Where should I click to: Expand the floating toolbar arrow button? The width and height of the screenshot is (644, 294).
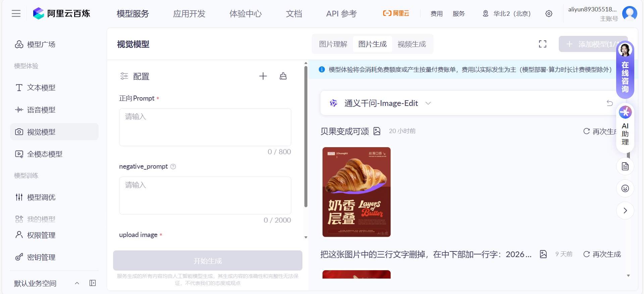[x=625, y=211]
